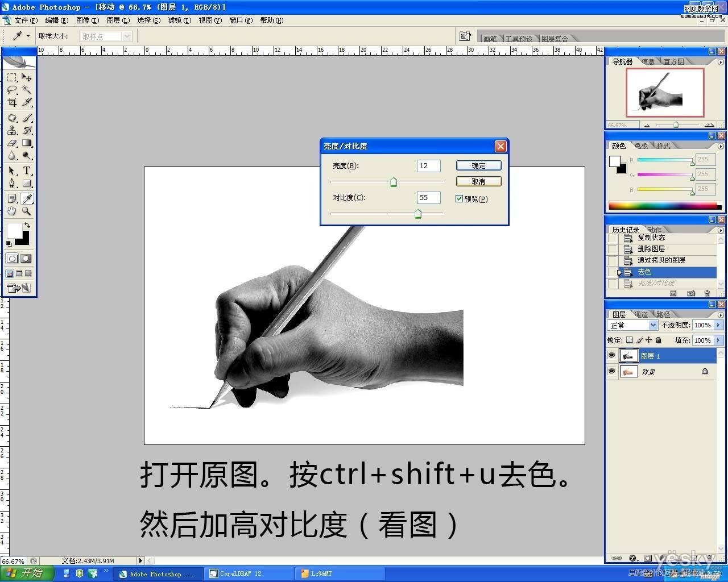
Task: Toggle the Preview checkbox in Brightness/Contrast dialog
Action: click(460, 199)
